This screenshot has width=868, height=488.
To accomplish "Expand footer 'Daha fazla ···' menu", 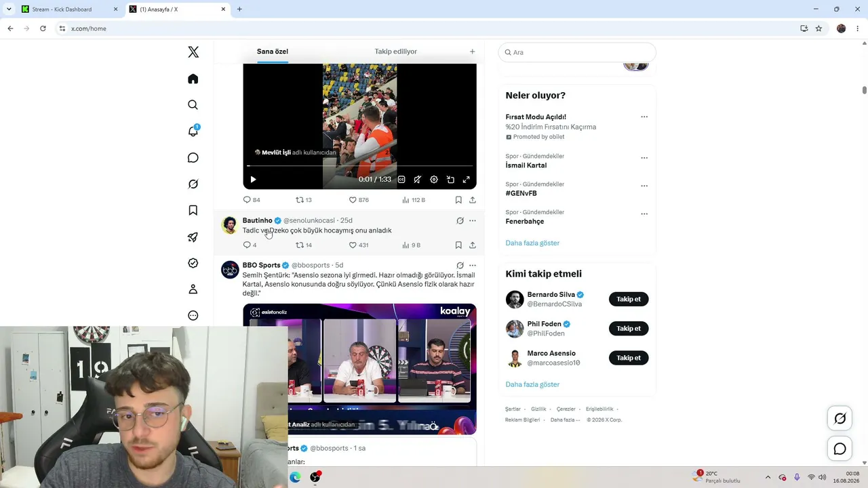I will (566, 420).
